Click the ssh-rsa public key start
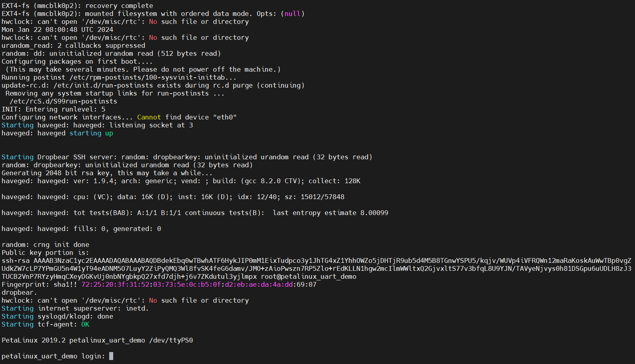 (16, 260)
